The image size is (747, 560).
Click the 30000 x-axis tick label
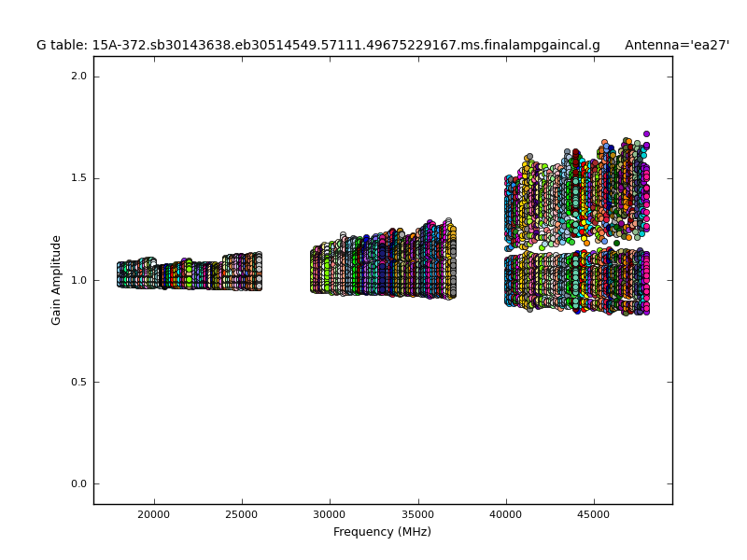pyautogui.click(x=330, y=514)
